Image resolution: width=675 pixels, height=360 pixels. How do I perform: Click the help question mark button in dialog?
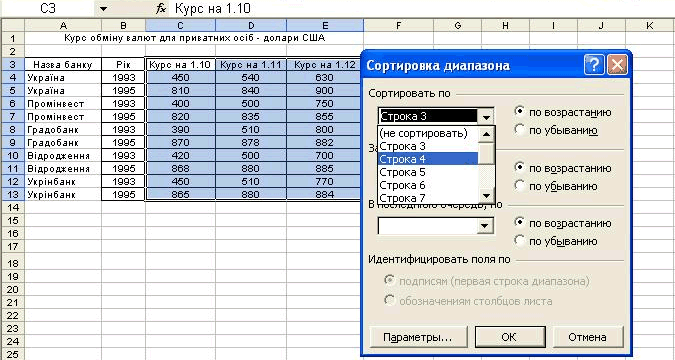pos(594,65)
